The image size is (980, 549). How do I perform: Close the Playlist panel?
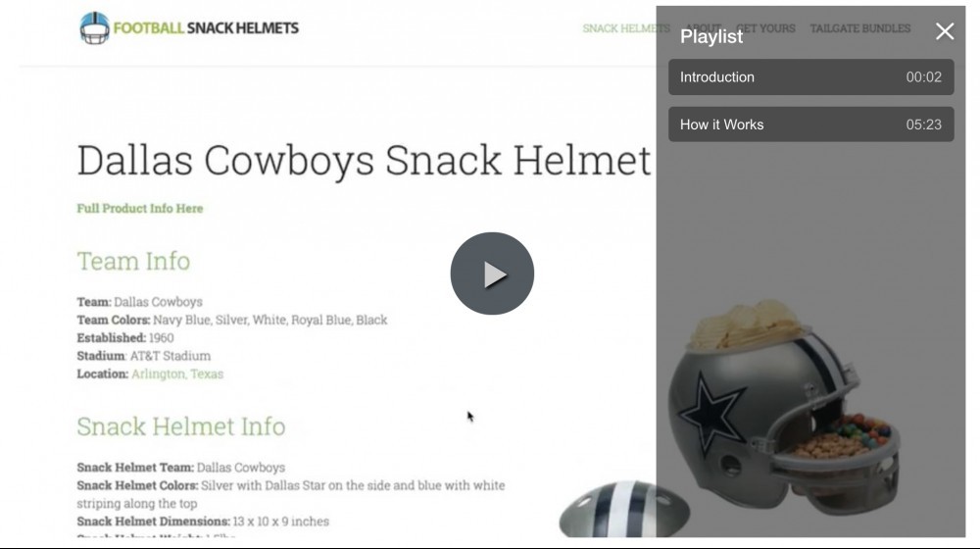[x=945, y=31]
